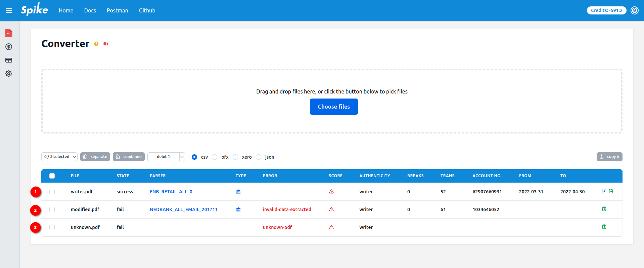Open the FNB_RETAIL_ALL_0 parser link

coord(171,192)
